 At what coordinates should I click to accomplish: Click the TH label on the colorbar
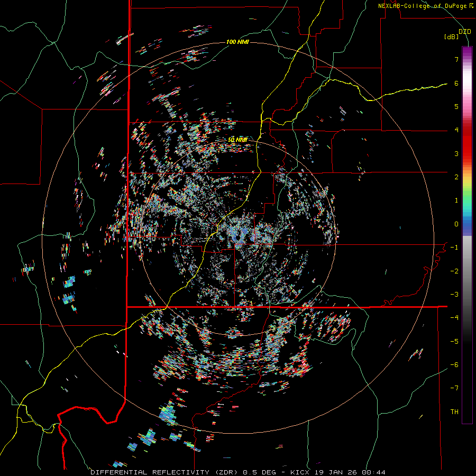(x=454, y=412)
